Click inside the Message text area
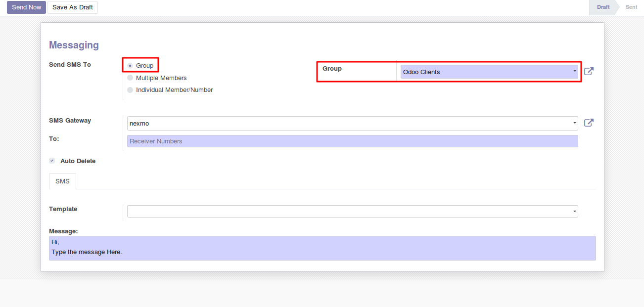This screenshot has width=644, height=307. pyautogui.click(x=322, y=248)
